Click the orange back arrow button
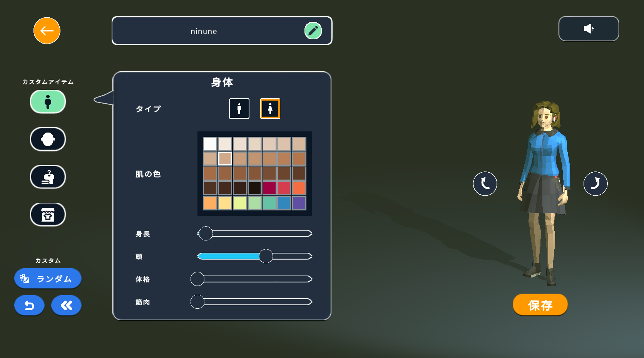Viewport: 644px width, 358px height. 47,31
